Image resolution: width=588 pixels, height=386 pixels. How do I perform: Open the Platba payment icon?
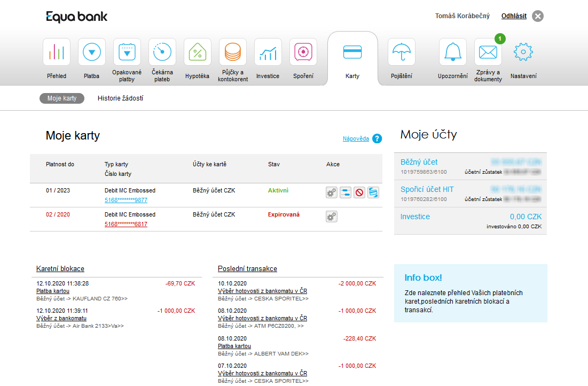pyautogui.click(x=92, y=52)
